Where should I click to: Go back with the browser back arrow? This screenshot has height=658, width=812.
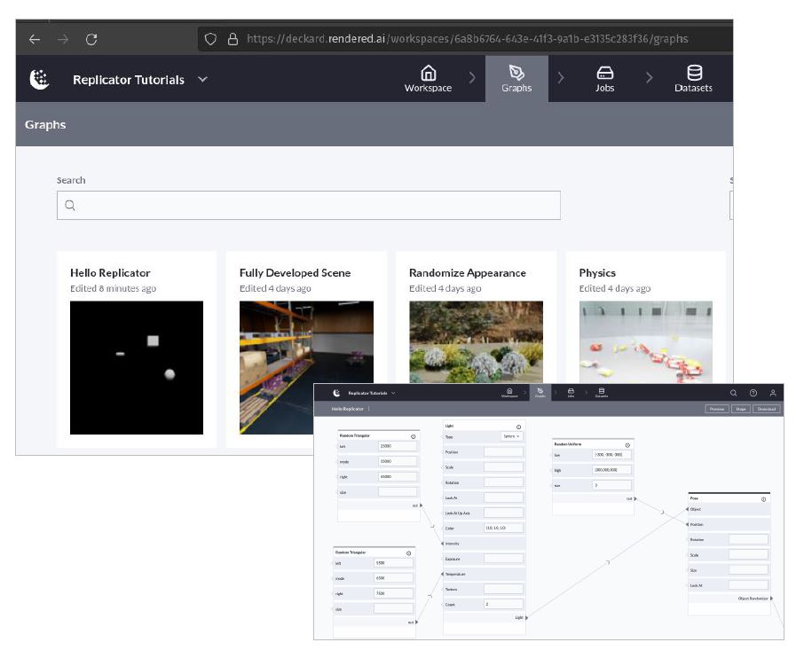35,39
